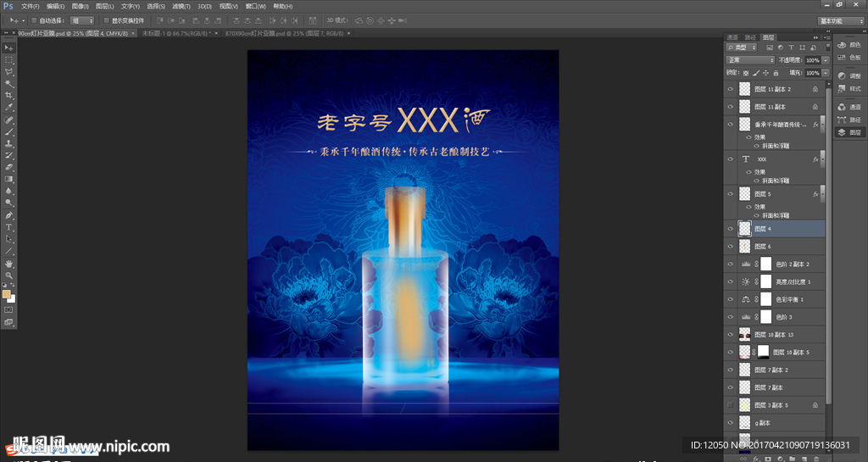
Task: Click the foreground color swatch
Action: pyautogui.click(x=7, y=294)
